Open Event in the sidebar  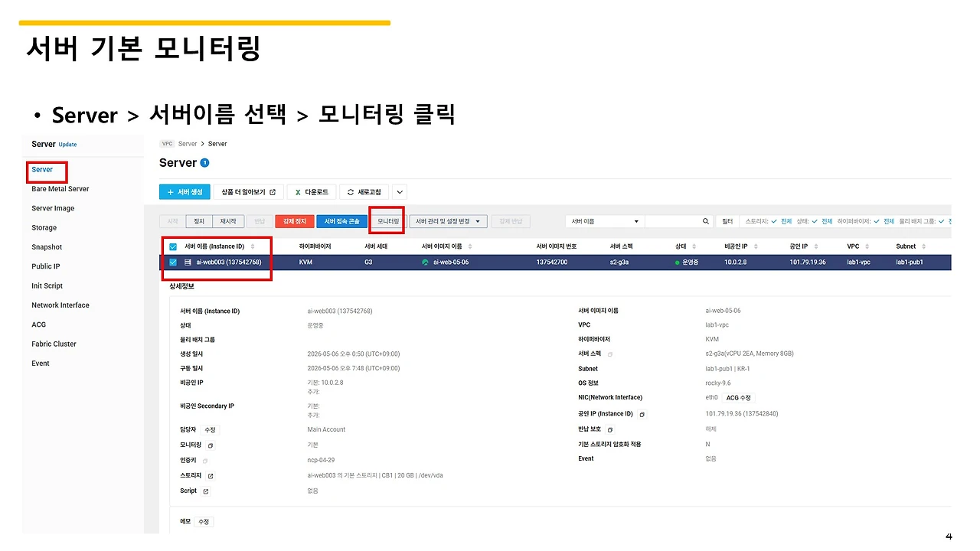pos(41,364)
